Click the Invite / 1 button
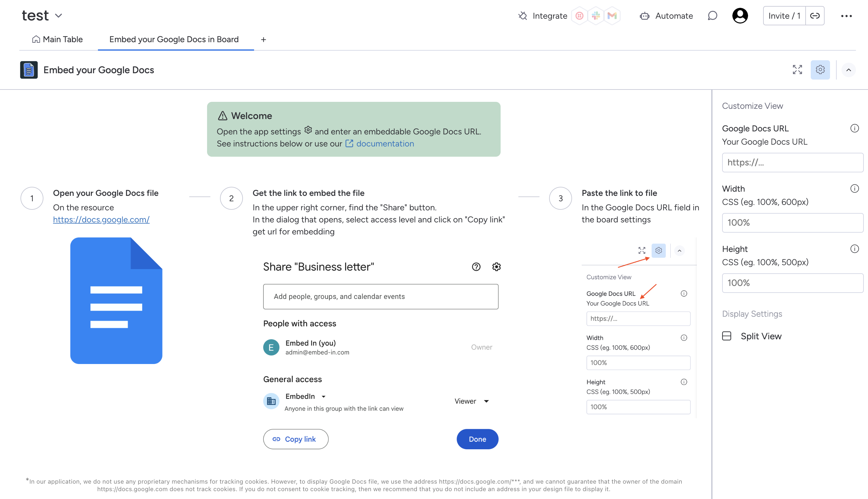Screen dimensions: 868x499 point(784,16)
